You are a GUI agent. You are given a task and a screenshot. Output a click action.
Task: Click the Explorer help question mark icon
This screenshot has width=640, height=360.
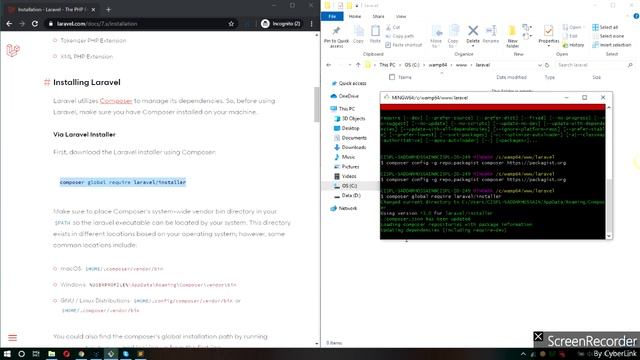636,16
